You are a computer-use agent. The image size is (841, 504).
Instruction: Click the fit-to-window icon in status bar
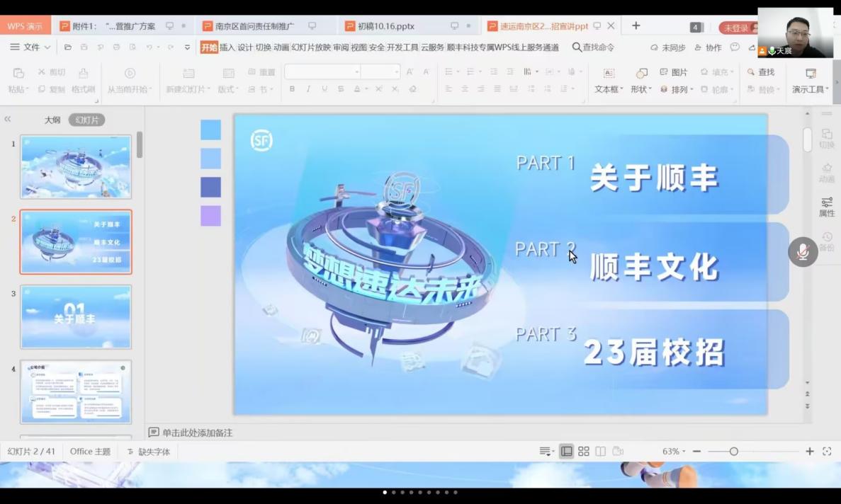click(x=827, y=452)
